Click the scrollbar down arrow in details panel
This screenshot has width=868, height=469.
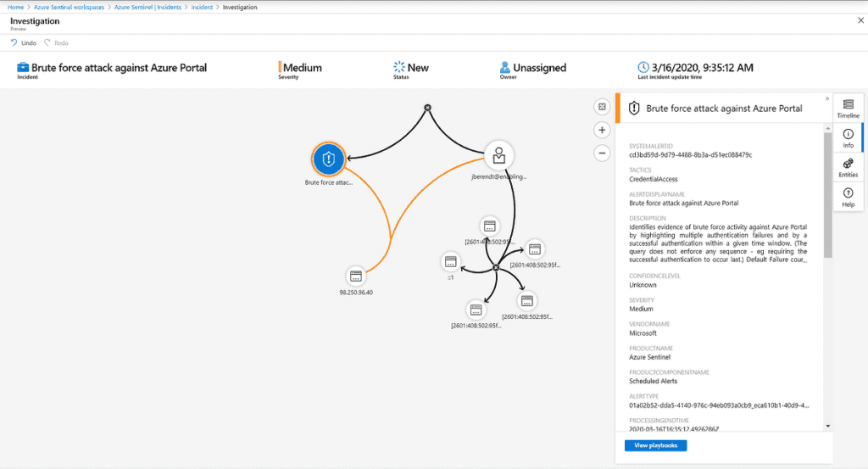click(x=827, y=427)
